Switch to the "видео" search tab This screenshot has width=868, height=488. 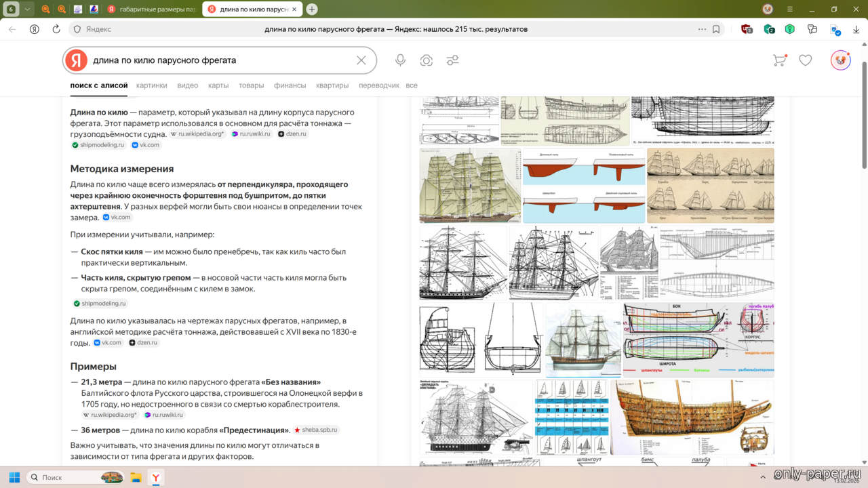tap(188, 85)
